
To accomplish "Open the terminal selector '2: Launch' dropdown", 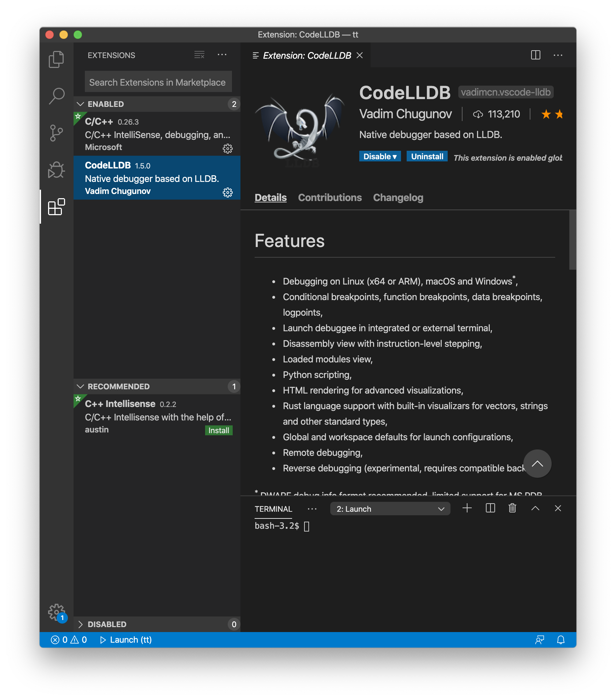I will pyautogui.click(x=390, y=509).
